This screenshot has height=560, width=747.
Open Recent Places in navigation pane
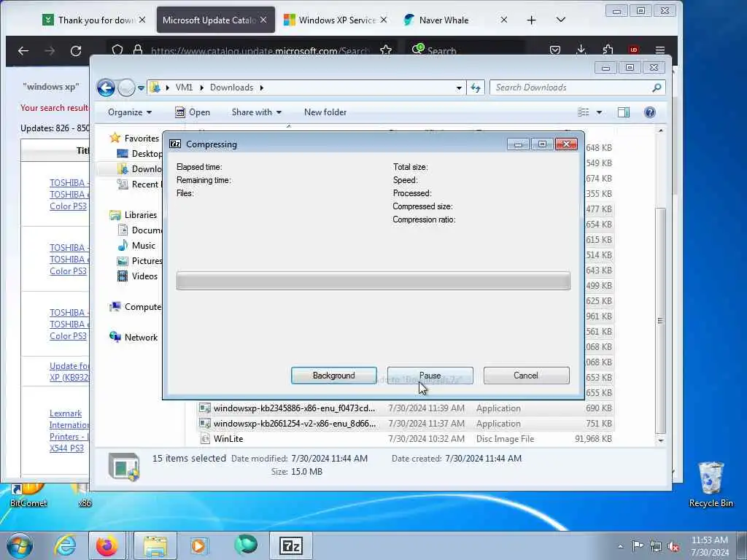(x=145, y=184)
